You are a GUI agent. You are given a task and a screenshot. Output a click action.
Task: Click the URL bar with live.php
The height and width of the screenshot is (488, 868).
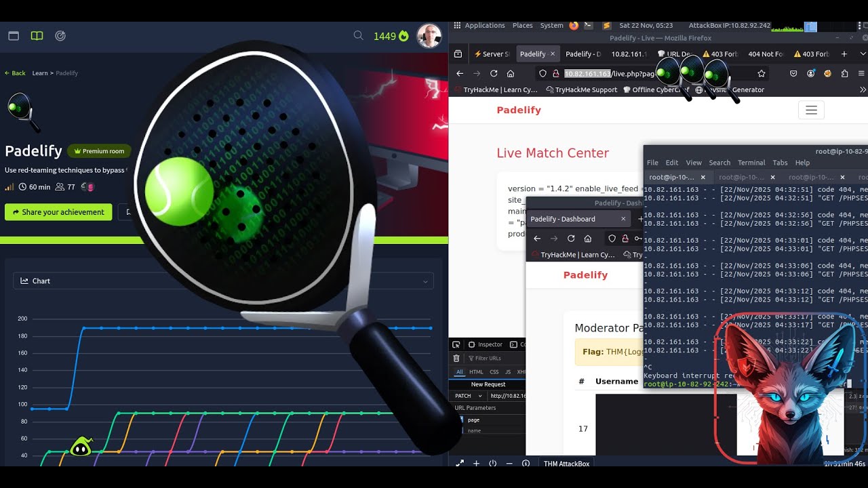pos(652,73)
